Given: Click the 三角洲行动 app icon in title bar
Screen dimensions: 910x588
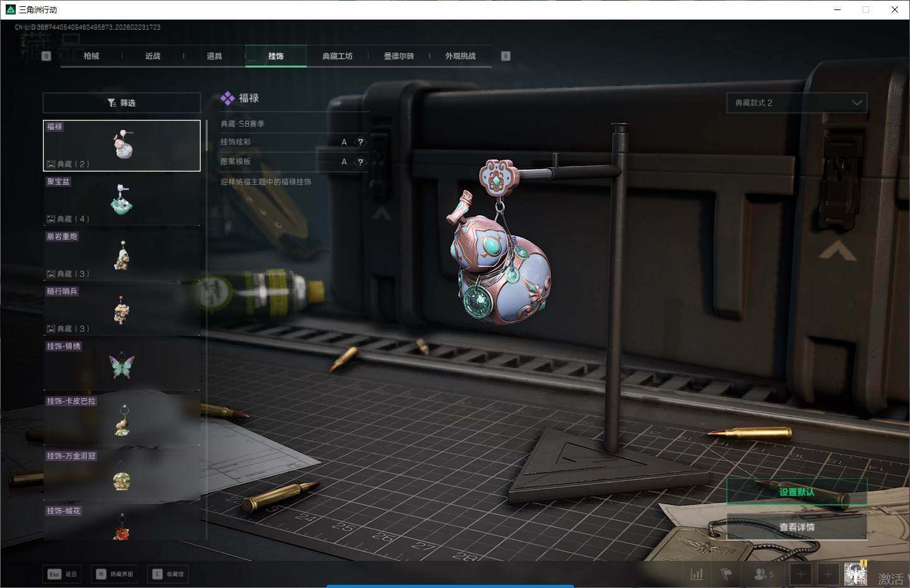Looking at the screenshot, I should pos(10,9).
